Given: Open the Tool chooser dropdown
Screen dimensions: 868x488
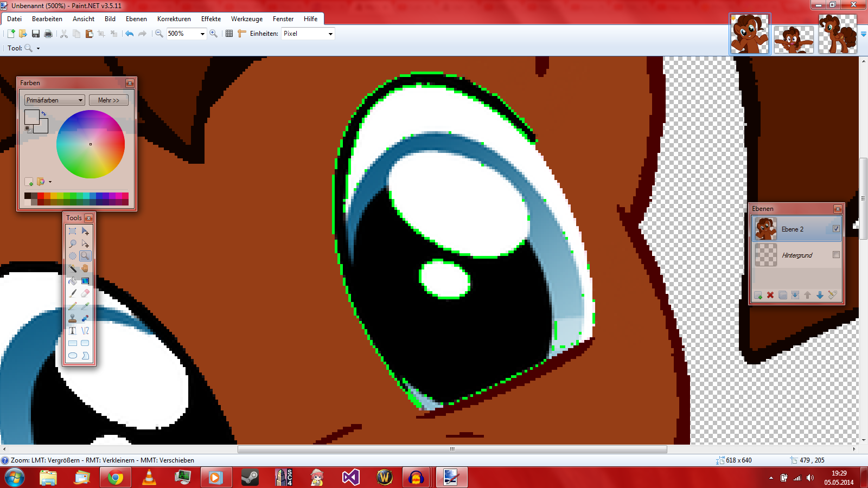Looking at the screenshot, I should coord(38,48).
